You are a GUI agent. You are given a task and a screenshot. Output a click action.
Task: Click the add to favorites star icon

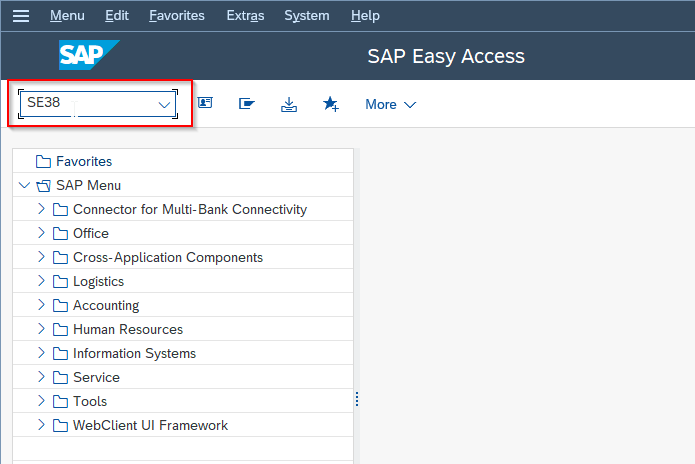click(331, 104)
